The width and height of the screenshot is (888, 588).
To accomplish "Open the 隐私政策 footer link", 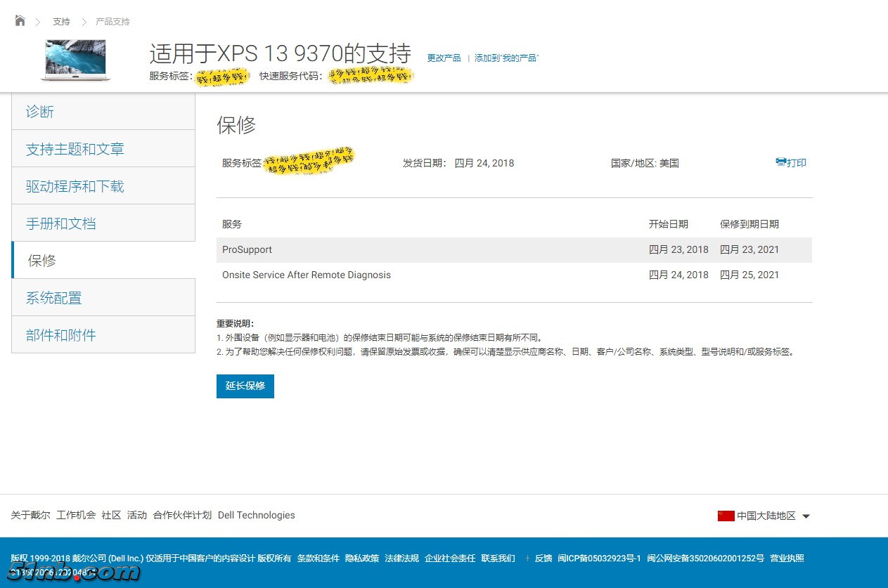I will [x=362, y=558].
